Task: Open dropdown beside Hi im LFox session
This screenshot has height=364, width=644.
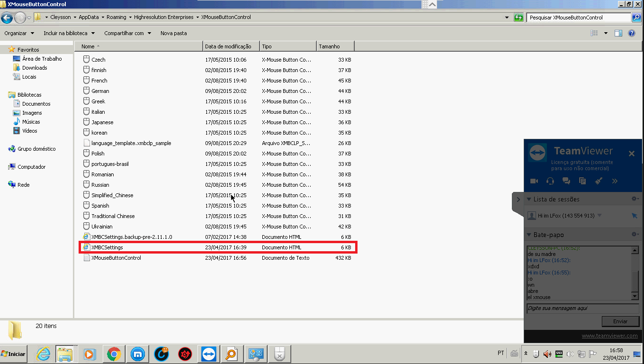Action: tap(599, 216)
